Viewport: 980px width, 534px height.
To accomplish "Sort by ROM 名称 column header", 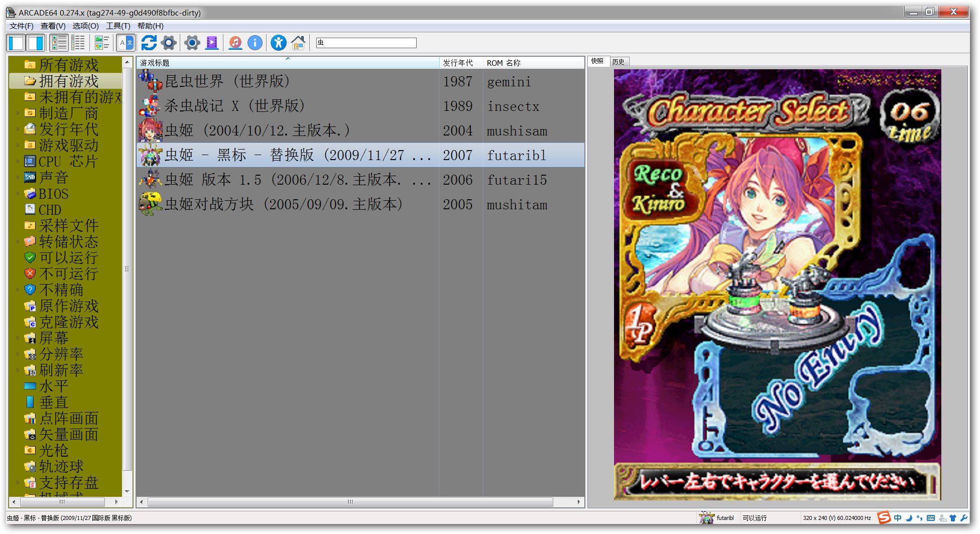I will 534,63.
